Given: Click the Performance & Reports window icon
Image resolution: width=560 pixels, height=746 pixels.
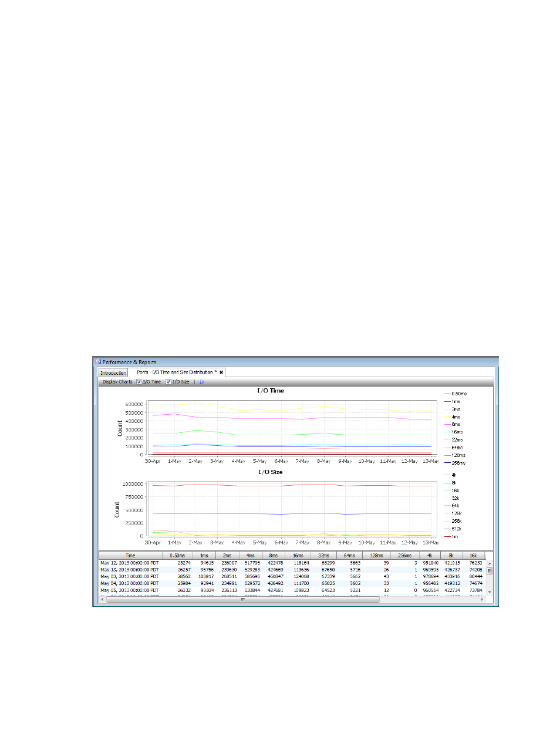Looking at the screenshot, I should click(99, 362).
